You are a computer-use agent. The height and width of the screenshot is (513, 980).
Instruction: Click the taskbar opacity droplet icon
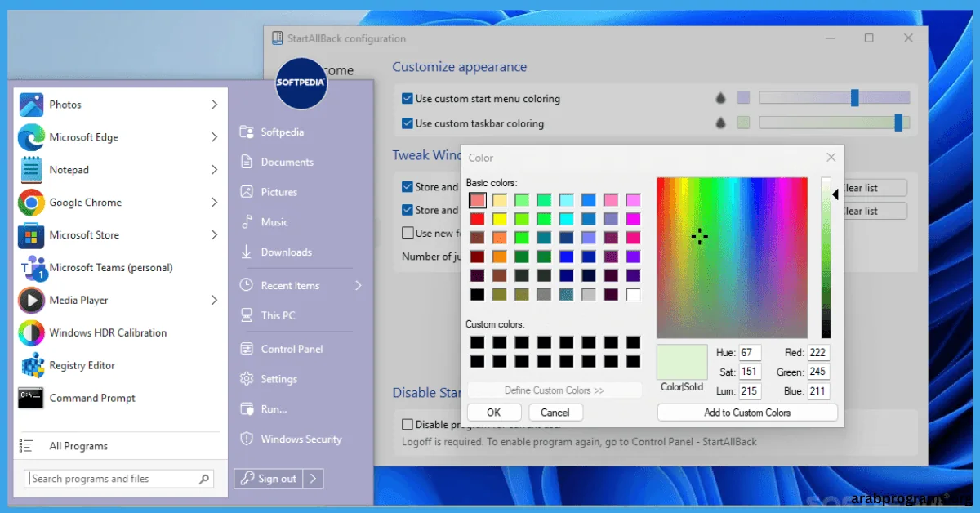(721, 123)
